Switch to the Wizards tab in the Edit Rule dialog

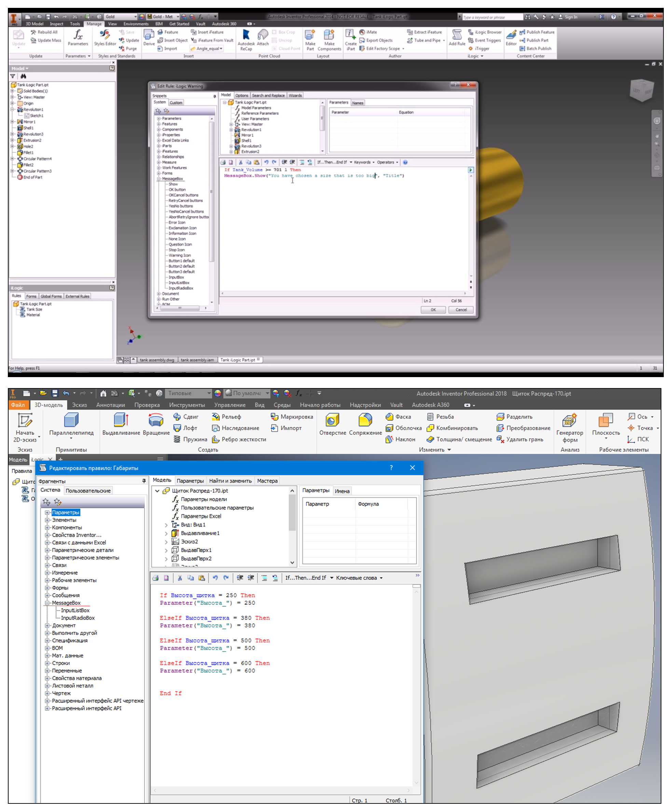295,95
